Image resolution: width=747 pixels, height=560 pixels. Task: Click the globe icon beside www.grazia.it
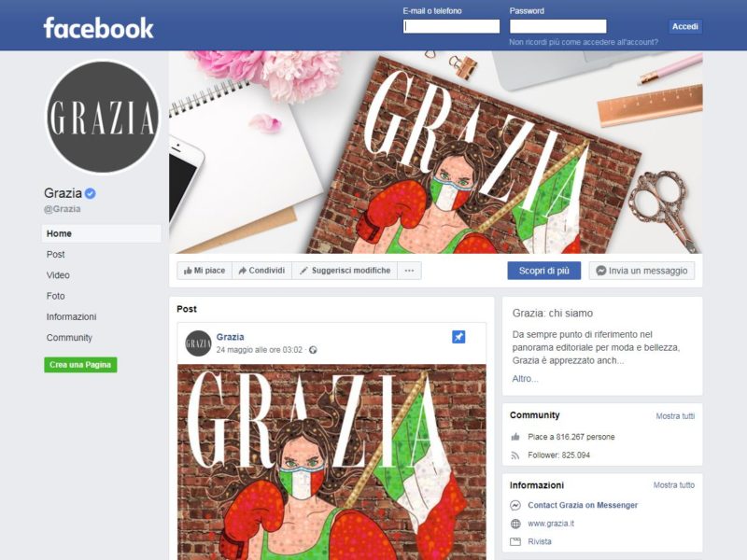point(515,524)
